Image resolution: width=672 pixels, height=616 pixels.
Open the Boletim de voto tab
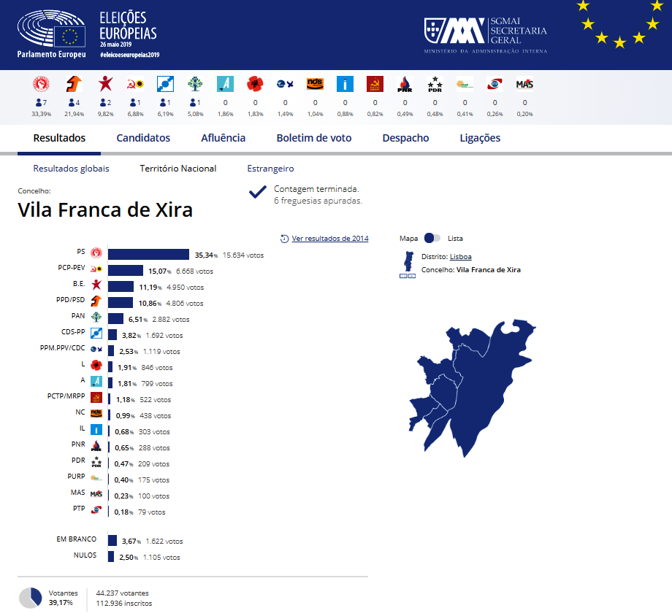pyautogui.click(x=313, y=138)
